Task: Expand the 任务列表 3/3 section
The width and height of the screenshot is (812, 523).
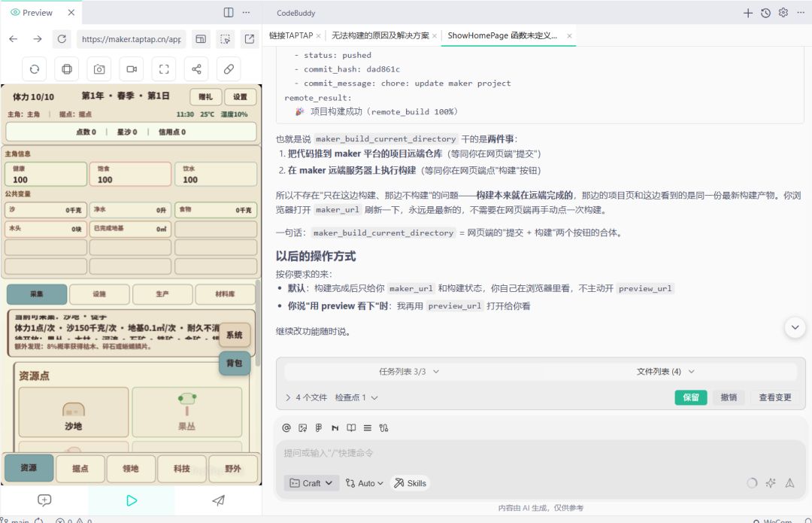Action: click(409, 372)
